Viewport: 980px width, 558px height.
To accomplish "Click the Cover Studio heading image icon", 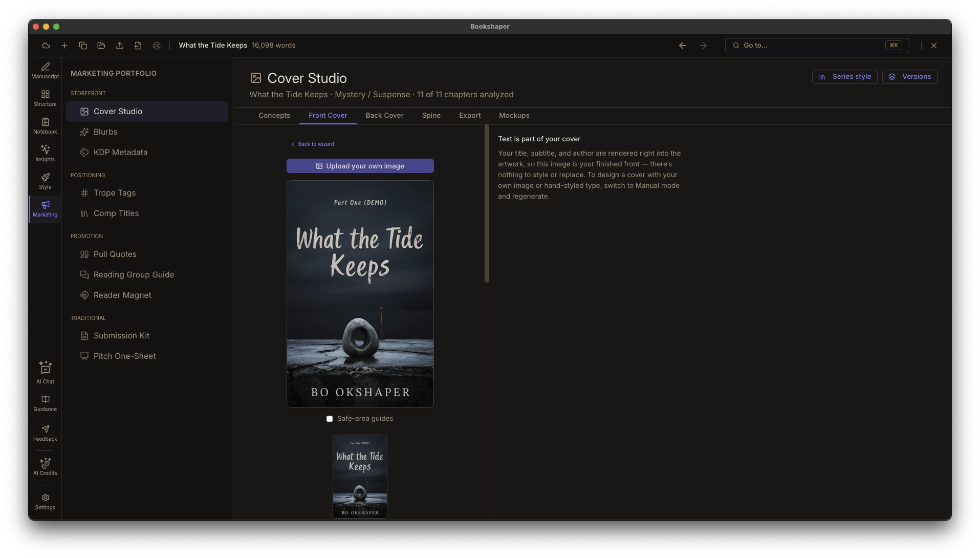I will click(255, 78).
